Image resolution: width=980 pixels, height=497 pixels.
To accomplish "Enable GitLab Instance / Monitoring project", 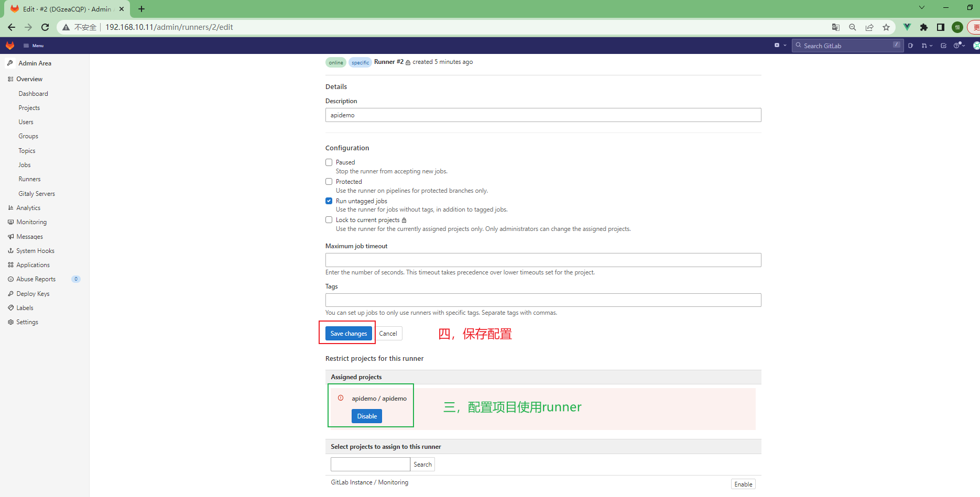I will [743, 484].
